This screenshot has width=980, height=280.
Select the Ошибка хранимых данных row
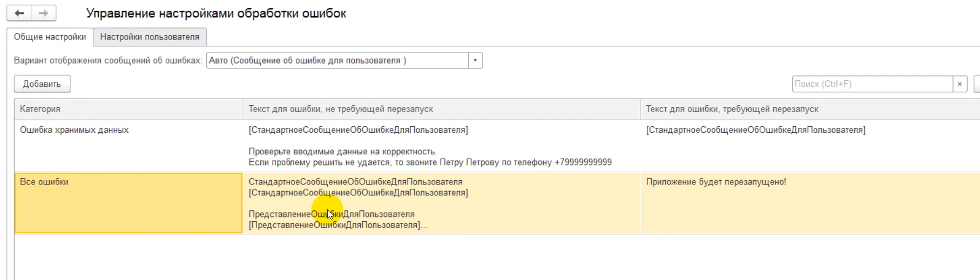[74, 130]
